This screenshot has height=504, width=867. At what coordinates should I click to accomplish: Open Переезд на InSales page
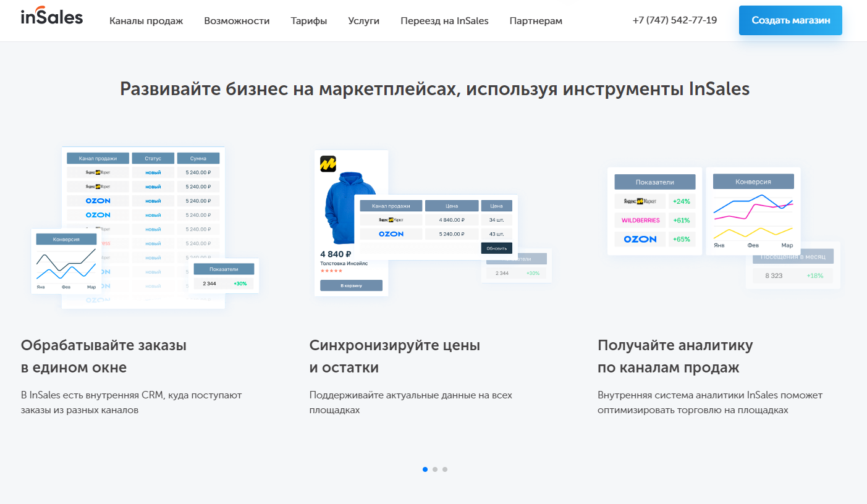pyautogui.click(x=444, y=21)
